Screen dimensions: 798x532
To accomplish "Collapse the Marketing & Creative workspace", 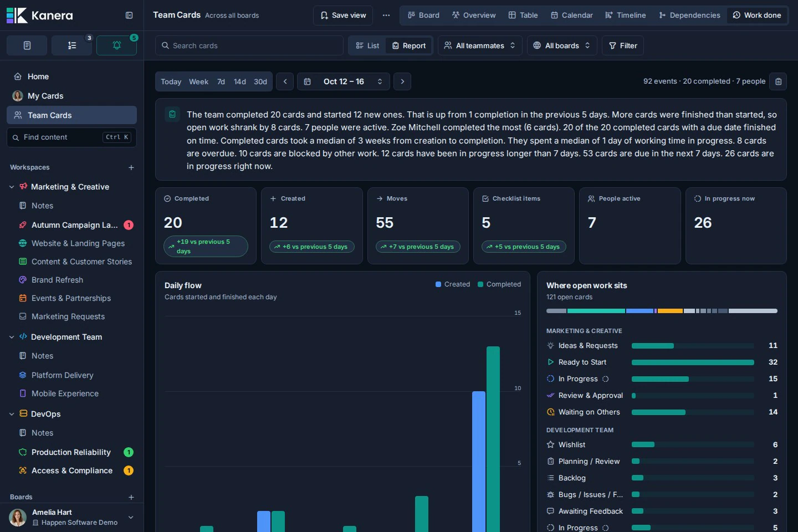I will point(12,187).
